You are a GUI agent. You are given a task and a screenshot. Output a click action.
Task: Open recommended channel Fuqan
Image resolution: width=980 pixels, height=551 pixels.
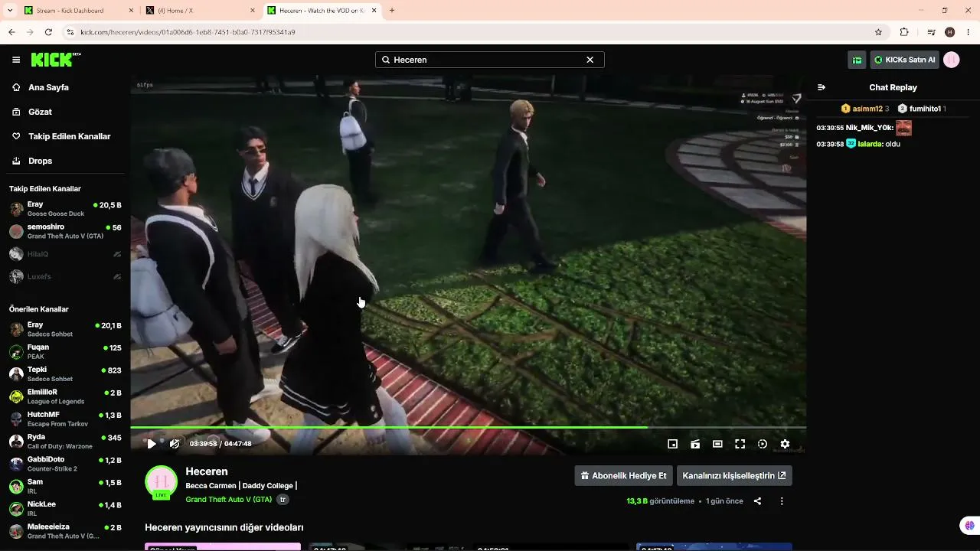[65, 352]
